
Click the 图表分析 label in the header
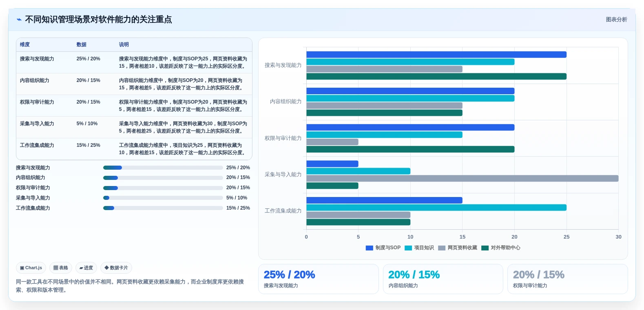tap(616, 20)
